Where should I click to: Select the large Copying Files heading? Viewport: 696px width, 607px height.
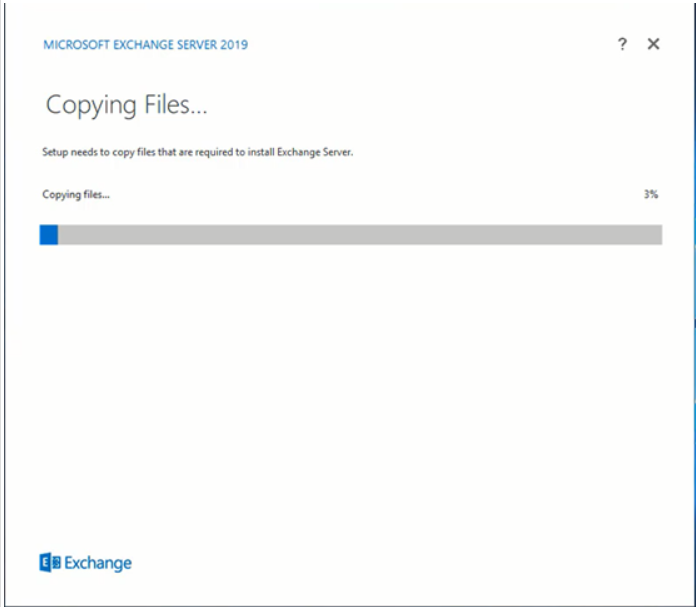pos(126,106)
